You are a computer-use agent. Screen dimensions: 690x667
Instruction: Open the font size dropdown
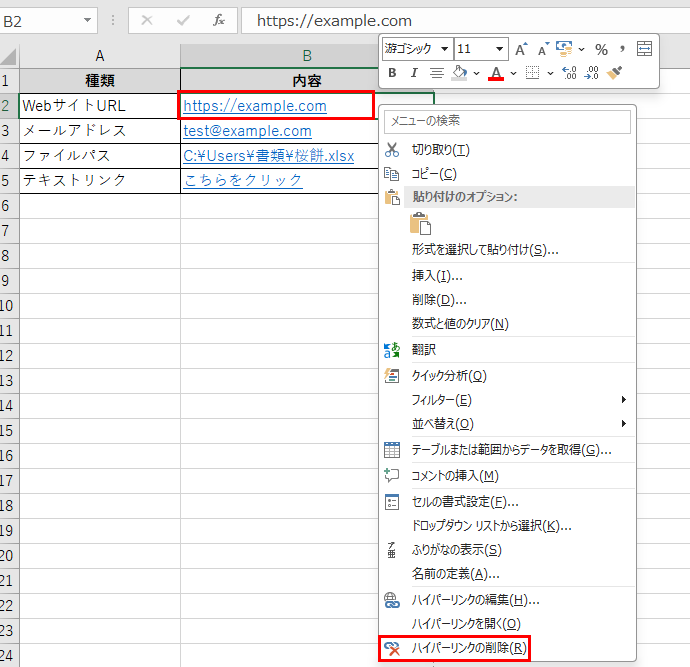(x=499, y=49)
